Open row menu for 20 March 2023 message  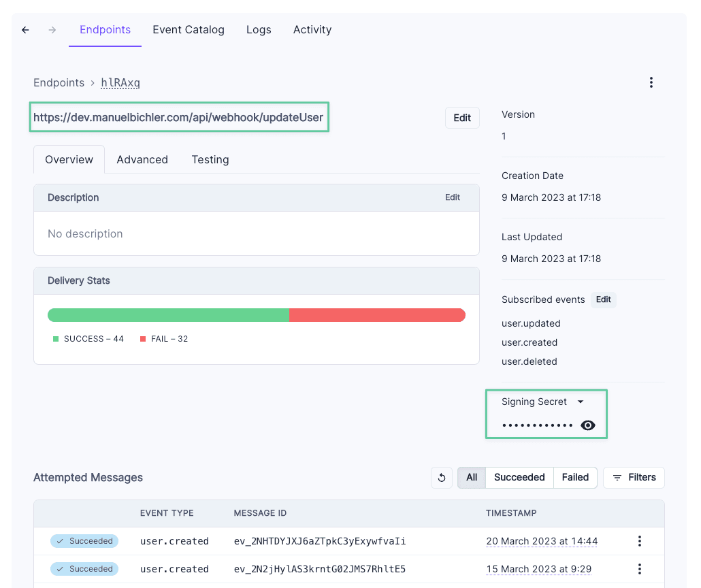point(639,541)
